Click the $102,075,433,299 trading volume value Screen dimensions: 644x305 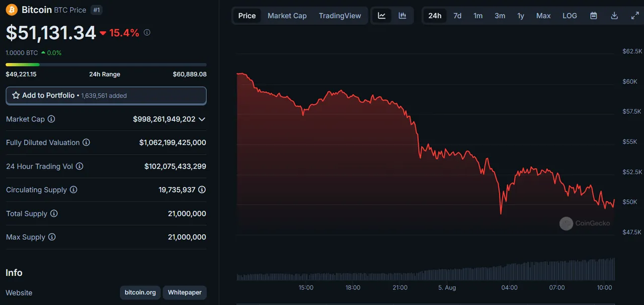coord(175,166)
